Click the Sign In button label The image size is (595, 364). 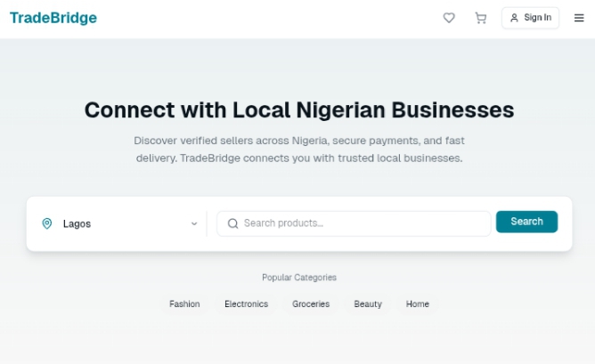tap(537, 18)
